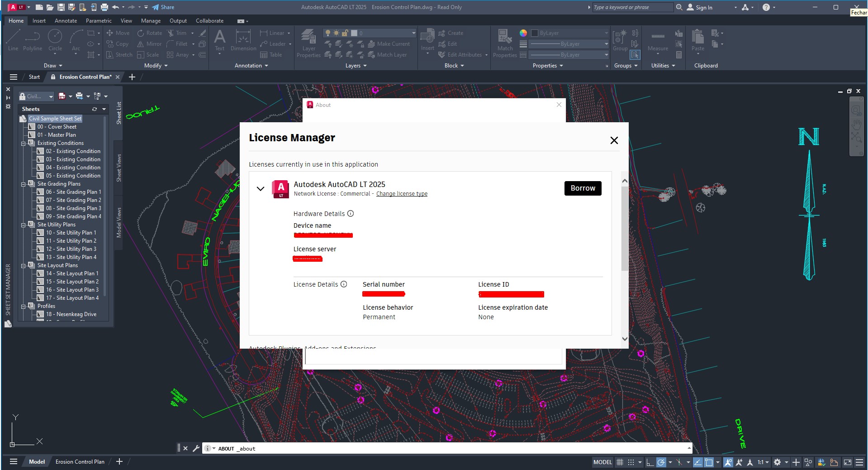The height and width of the screenshot is (470, 868).
Task: Open the object color ByLayer swatch dropdown
Action: (x=569, y=33)
